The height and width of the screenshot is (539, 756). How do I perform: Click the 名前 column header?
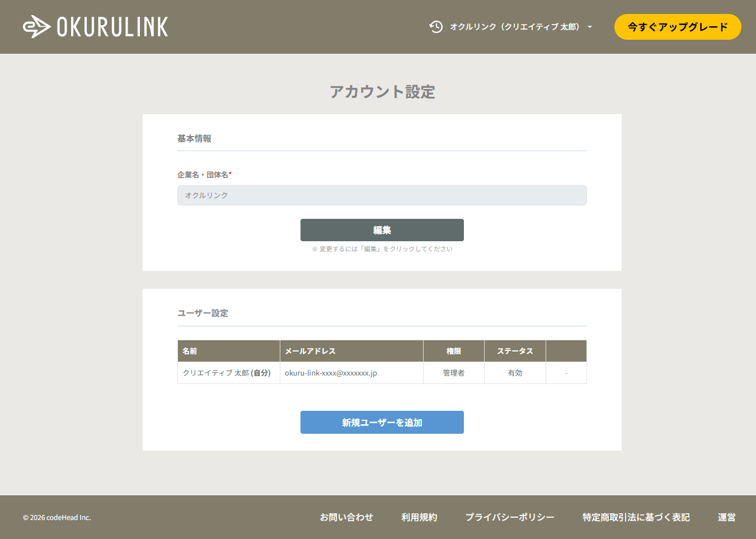click(x=190, y=351)
